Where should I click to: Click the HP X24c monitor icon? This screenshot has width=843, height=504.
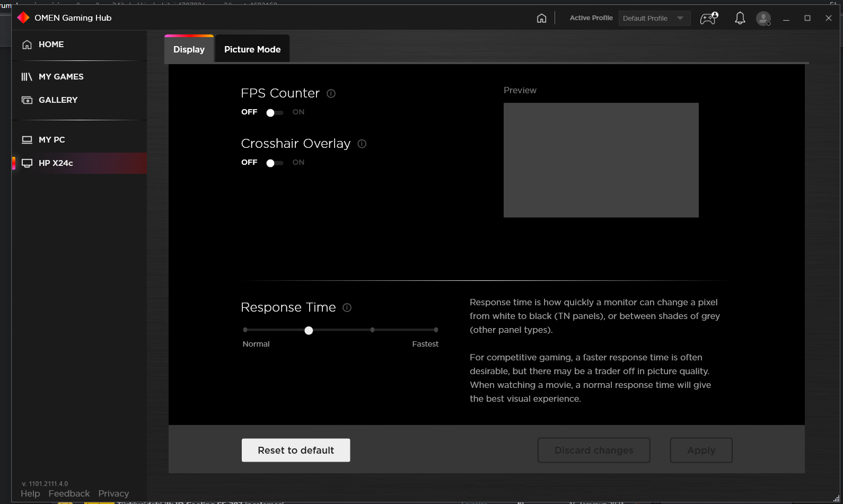pos(27,163)
